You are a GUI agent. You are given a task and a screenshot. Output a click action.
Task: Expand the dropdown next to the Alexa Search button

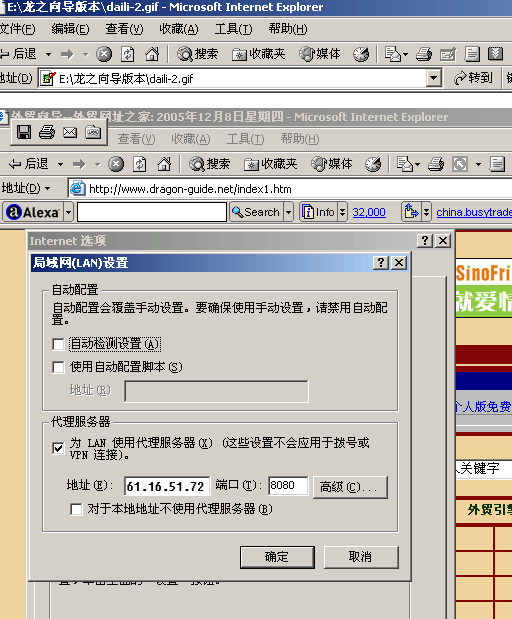[x=289, y=212]
